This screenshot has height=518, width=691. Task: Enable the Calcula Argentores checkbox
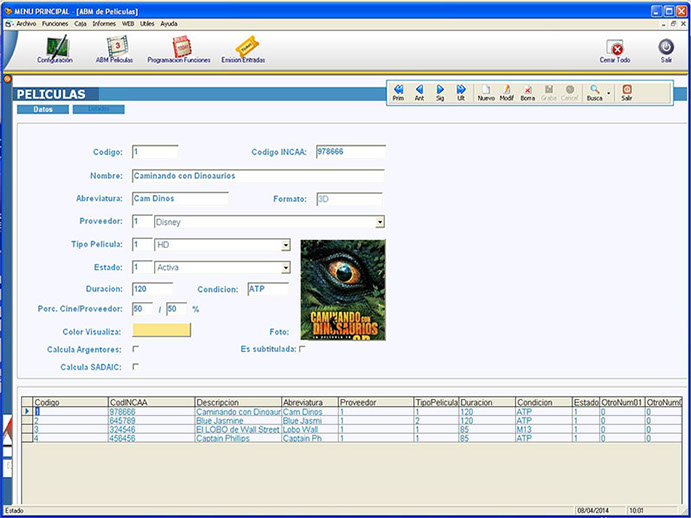click(x=135, y=349)
